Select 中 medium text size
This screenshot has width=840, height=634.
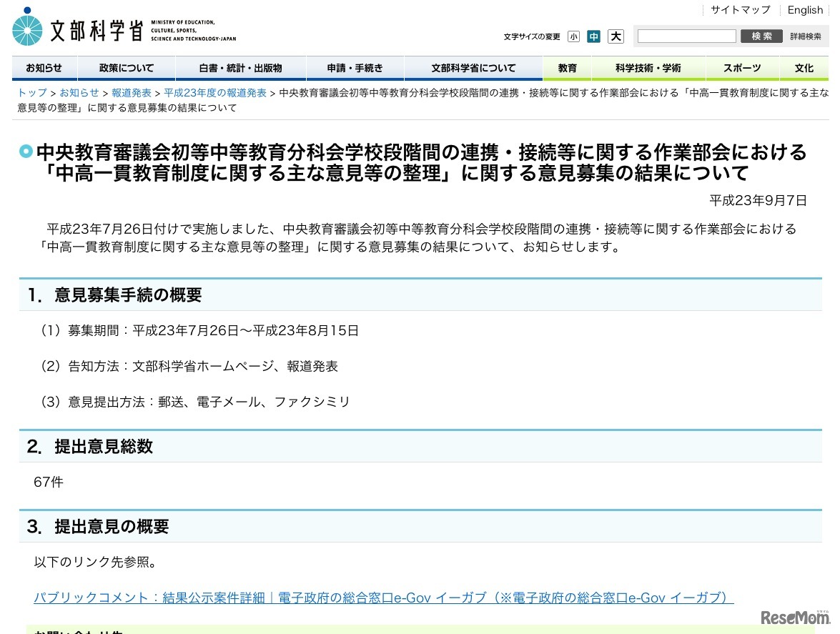593,36
